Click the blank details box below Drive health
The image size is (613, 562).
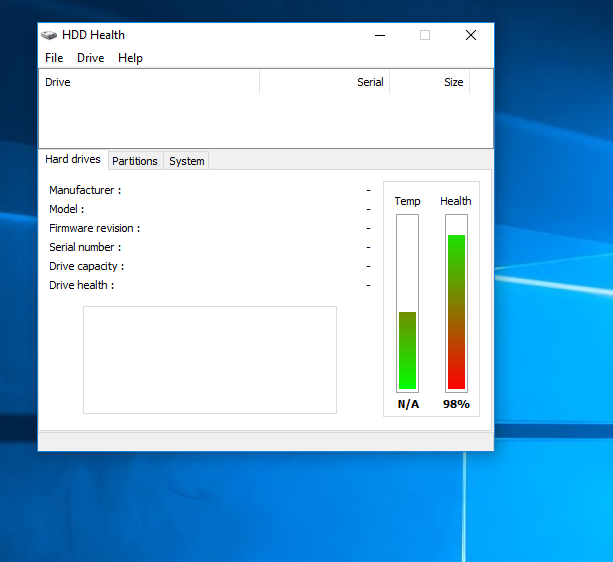tap(210, 360)
